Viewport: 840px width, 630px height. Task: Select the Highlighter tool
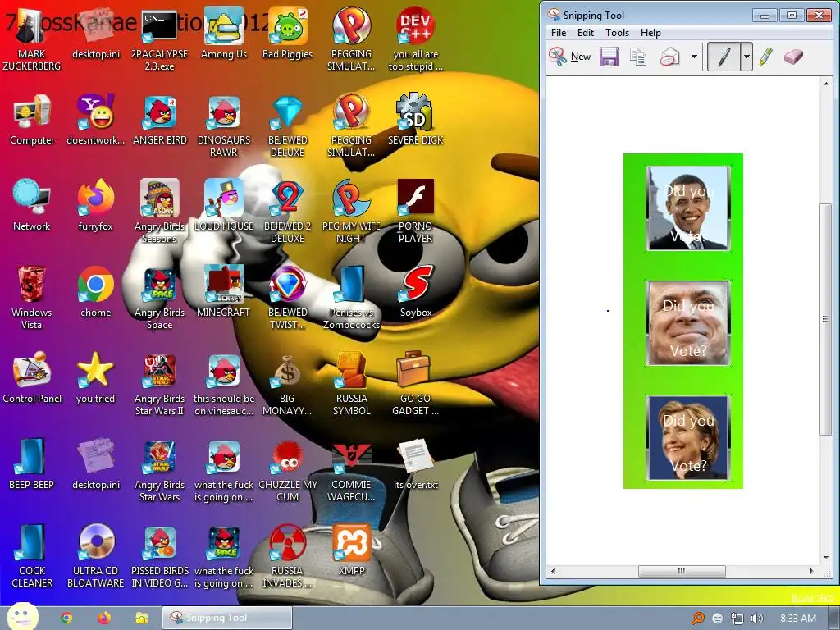[766, 57]
